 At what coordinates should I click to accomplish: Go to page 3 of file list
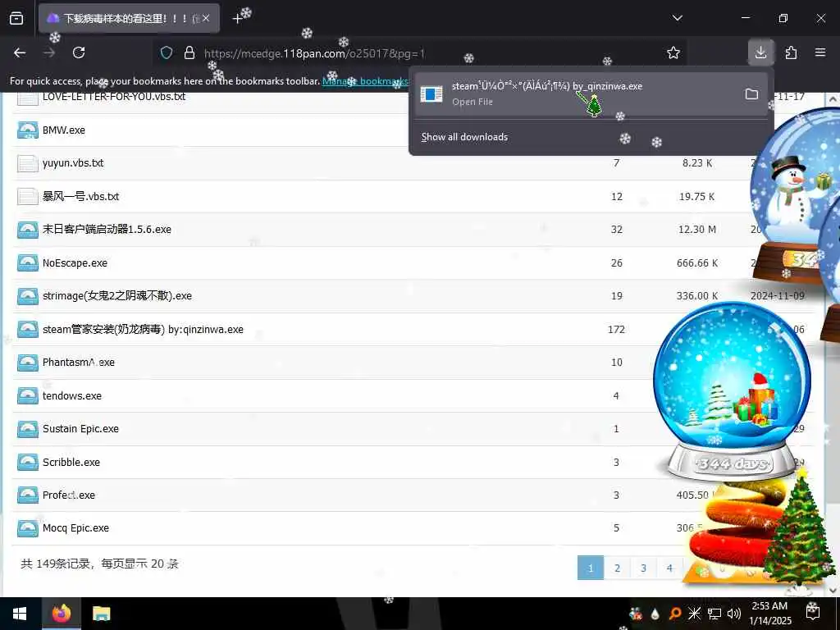tap(643, 568)
